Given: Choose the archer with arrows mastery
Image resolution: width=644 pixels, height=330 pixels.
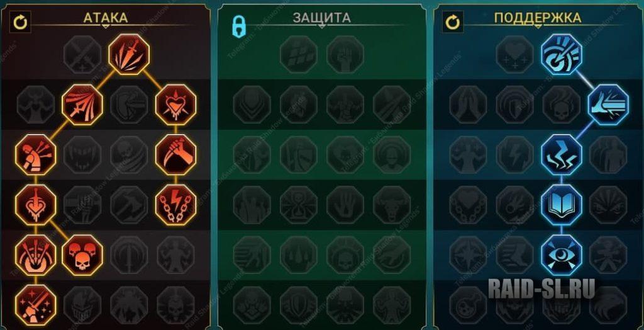Looking at the screenshot, I should (35, 154).
